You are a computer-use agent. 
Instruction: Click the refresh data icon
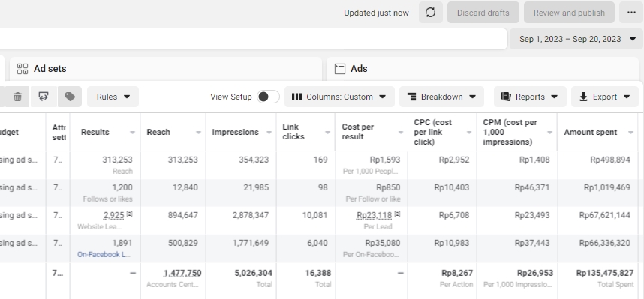click(430, 13)
